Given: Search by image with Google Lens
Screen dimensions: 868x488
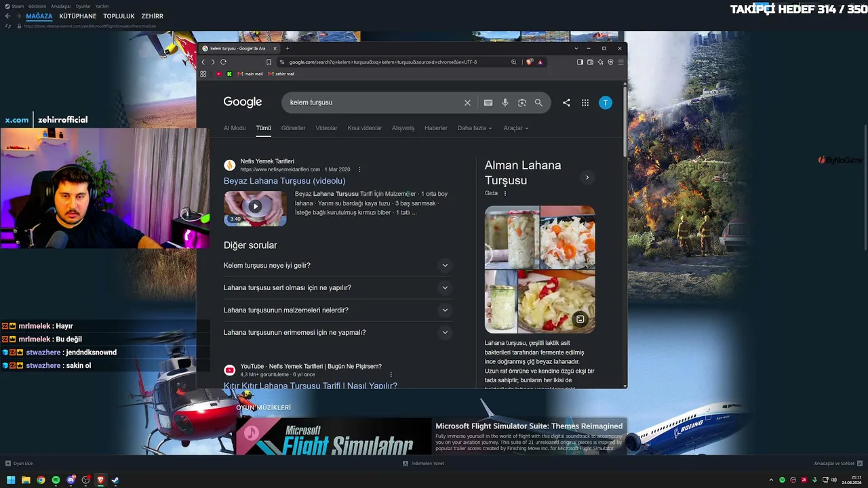Looking at the screenshot, I should click(522, 102).
